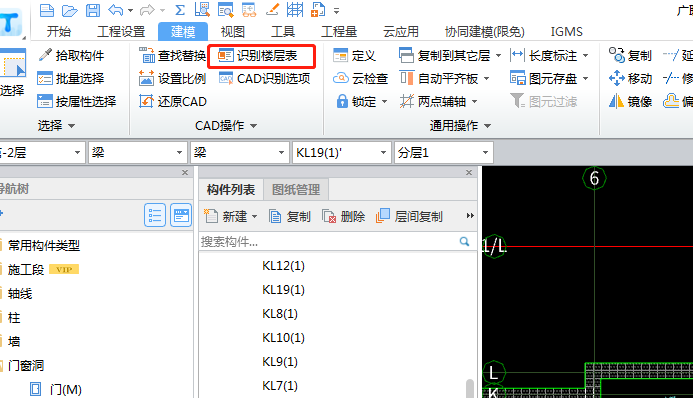Select the Pick Component tool (拾取构件)

tap(71, 55)
